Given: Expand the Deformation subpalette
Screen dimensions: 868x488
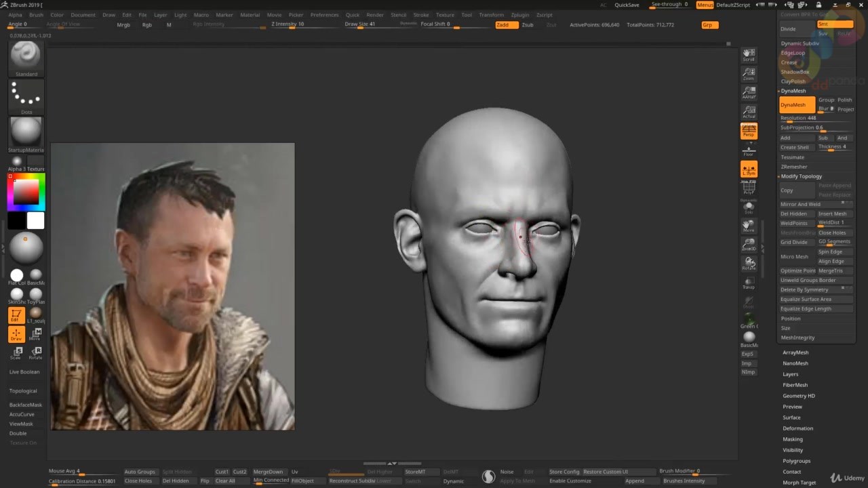Looking at the screenshot, I should pyautogui.click(x=798, y=428).
